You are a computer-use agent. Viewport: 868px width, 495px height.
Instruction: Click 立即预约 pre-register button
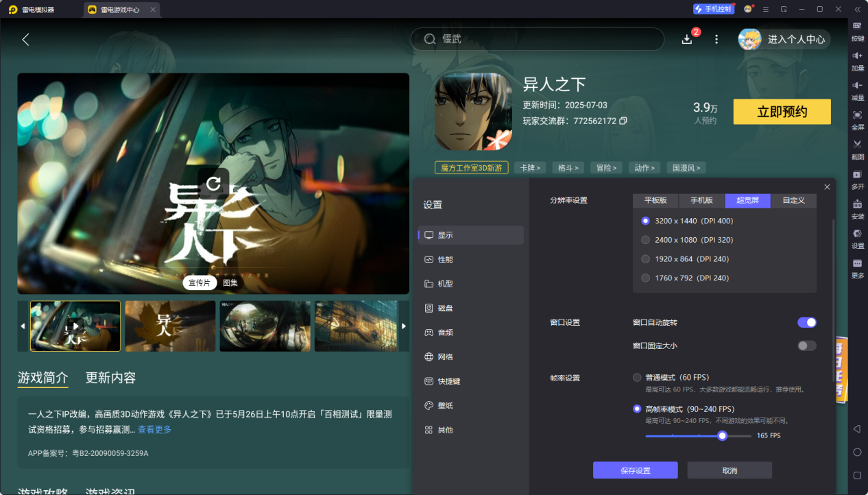(x=782, y=112)
